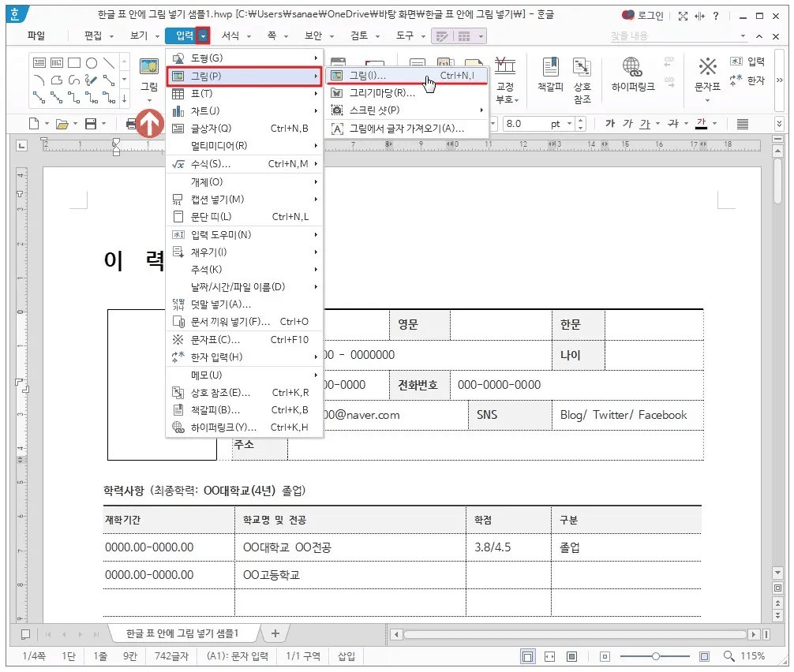
Task: Expand the 서식 menu dropdown arrow
Action: click(x=249, y=36)
